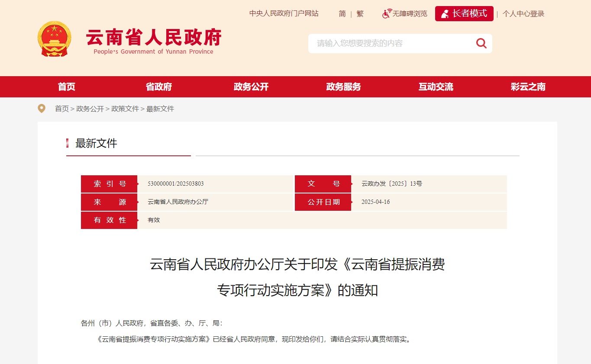Click the 来源 label cell
This screenshot has width=591, height=364.
[109, 202]
